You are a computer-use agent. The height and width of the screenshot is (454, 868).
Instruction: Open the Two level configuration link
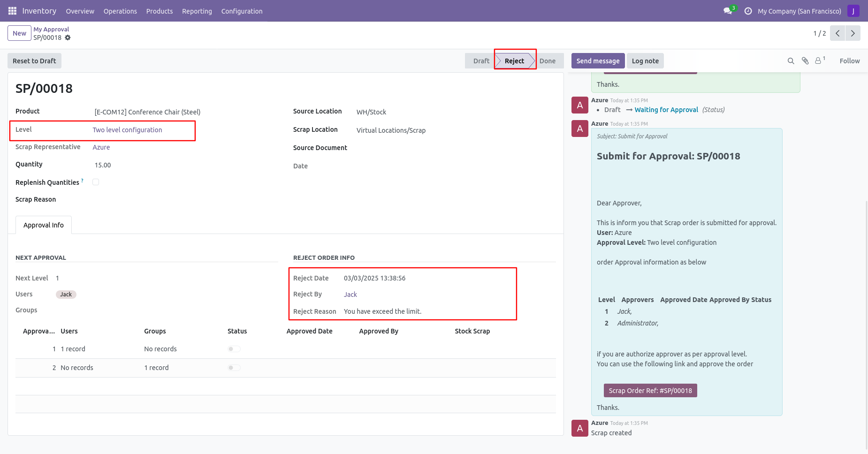tap(127, 130)
